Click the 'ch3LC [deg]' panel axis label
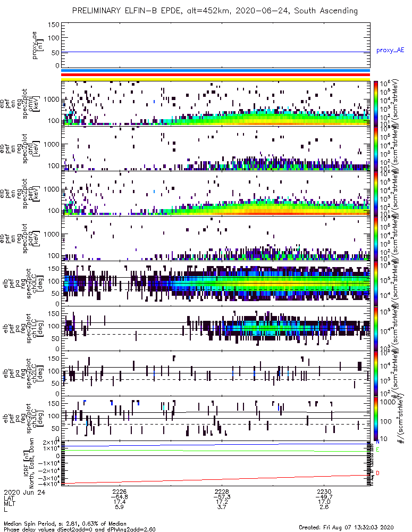 38,419
